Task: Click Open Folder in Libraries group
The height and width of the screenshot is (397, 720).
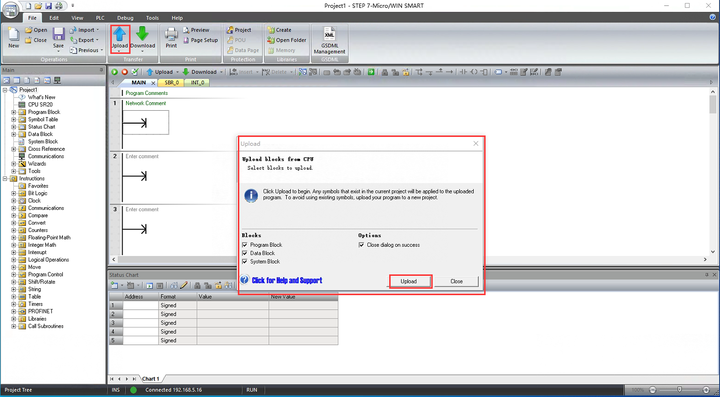Action: point(287,40)
